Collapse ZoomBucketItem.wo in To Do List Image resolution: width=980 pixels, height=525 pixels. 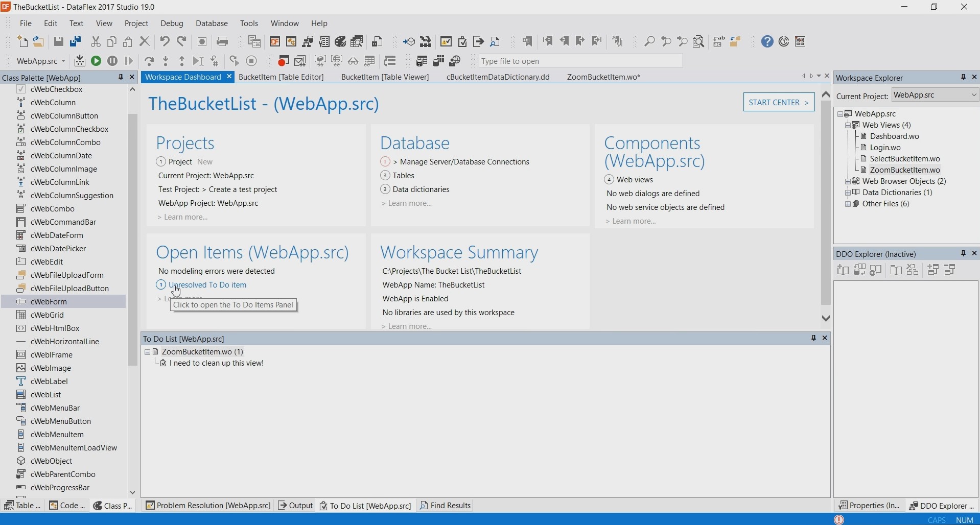148,352
